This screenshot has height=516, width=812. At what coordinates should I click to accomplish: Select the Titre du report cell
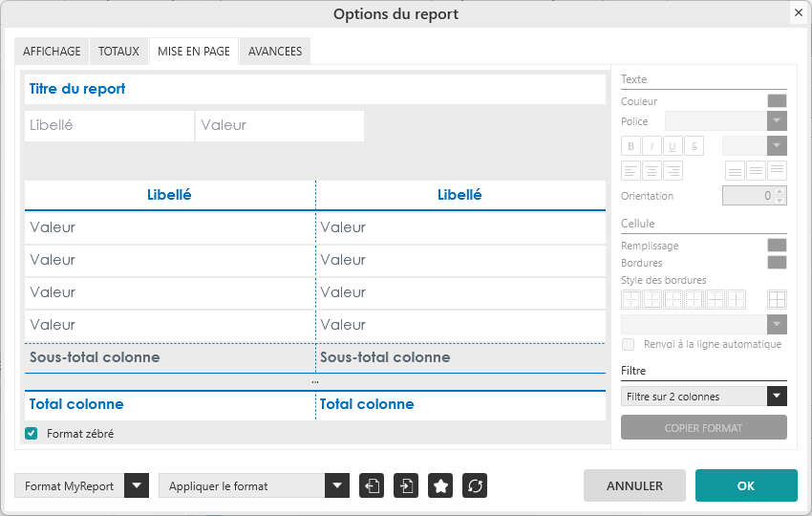point(315,89)
